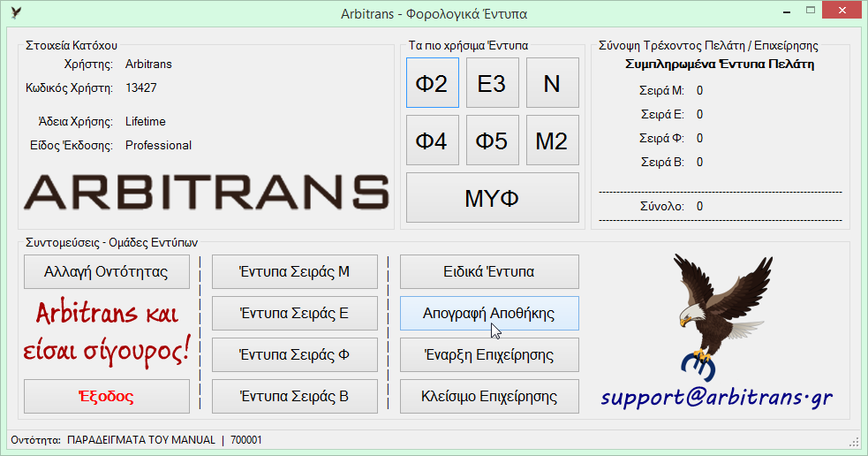Click the support@arbitrans.gr email text

click(x=717, y=398)
